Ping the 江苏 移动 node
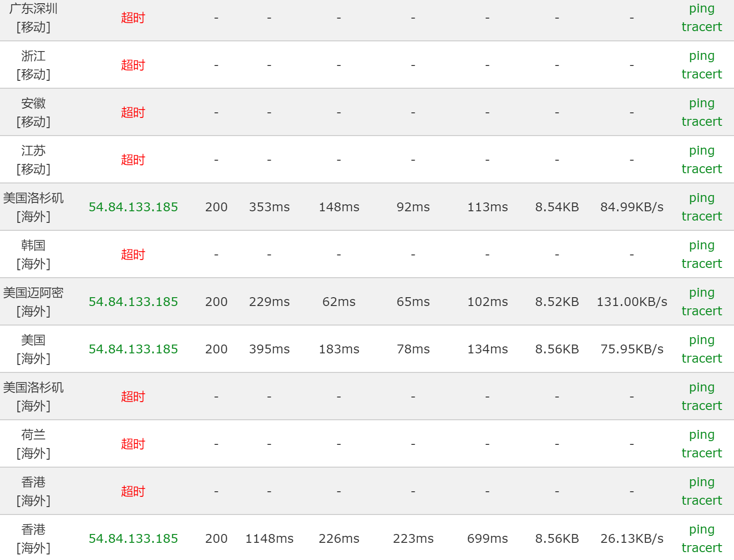The width and height of the screenshot is (734, 560). tap(701, 151)
